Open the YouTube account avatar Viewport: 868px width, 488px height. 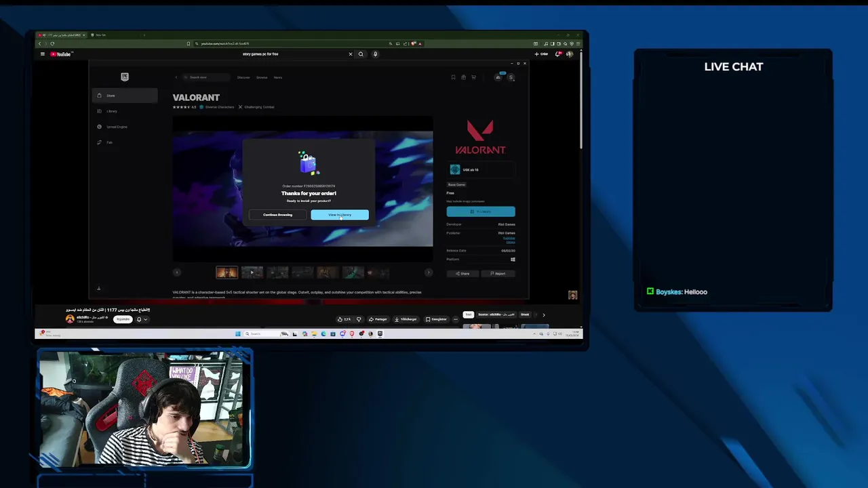[569, 54]
